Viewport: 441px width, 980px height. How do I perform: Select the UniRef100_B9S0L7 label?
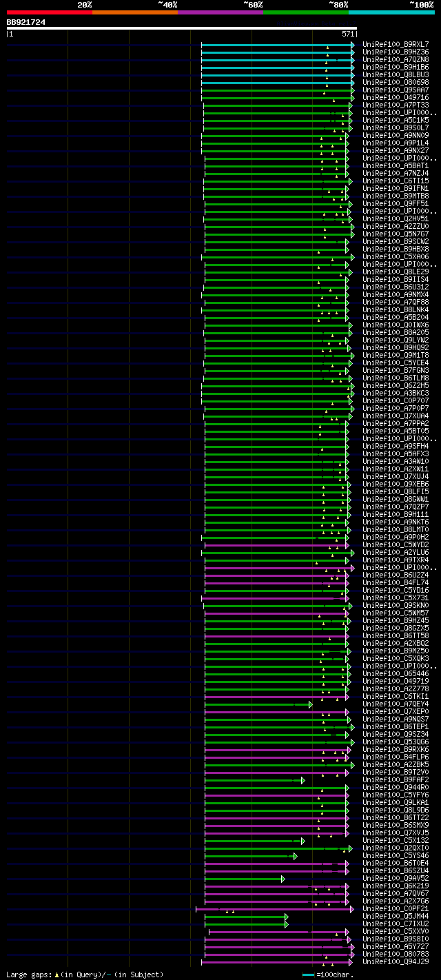coord(396,127)
